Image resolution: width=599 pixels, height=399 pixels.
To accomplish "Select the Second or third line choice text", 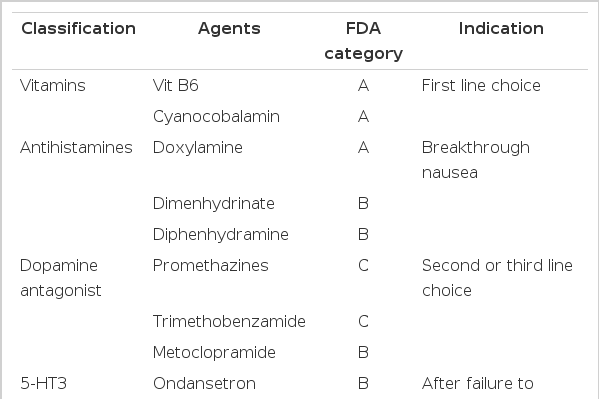I will click(x=497, y=278).
